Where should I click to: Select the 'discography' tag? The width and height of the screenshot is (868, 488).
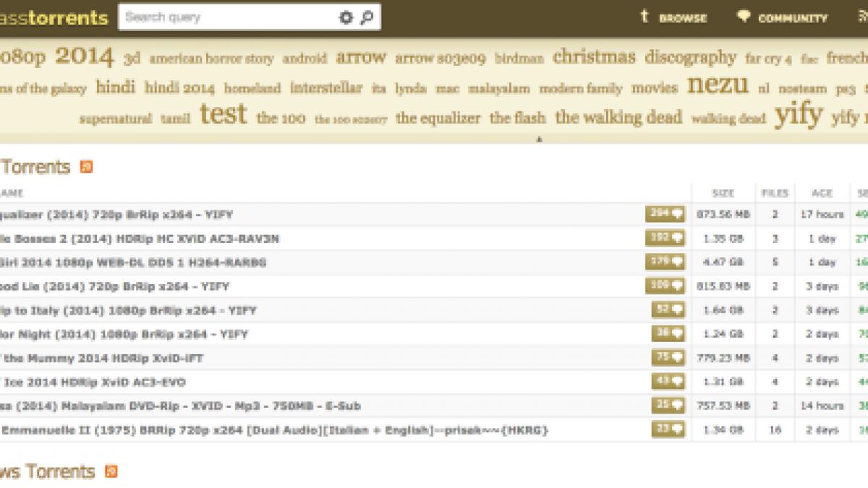tap(690, 57)
